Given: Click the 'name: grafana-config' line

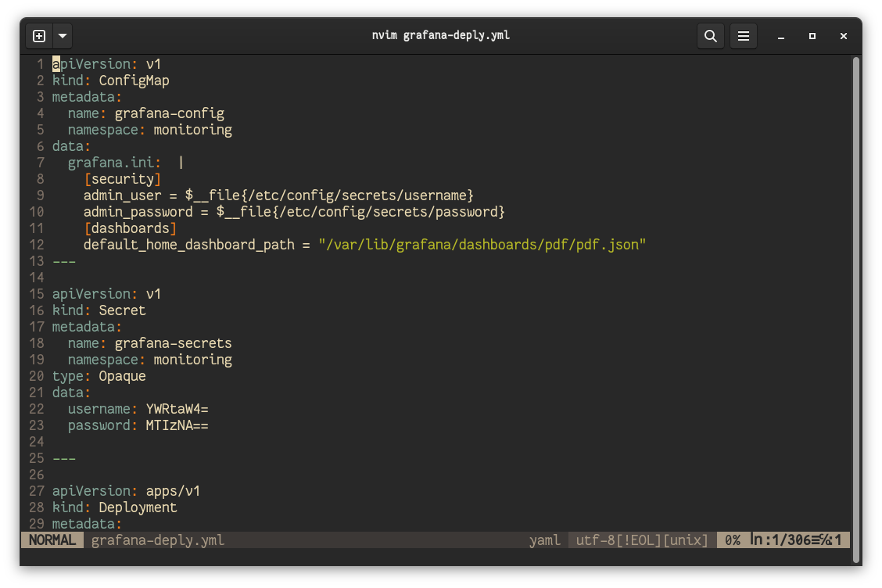Looking at the screenshot, I should (145, 113).
